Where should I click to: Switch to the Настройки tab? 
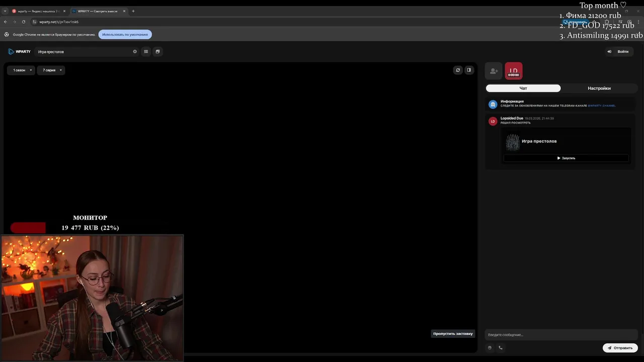[x=599, y=88]
